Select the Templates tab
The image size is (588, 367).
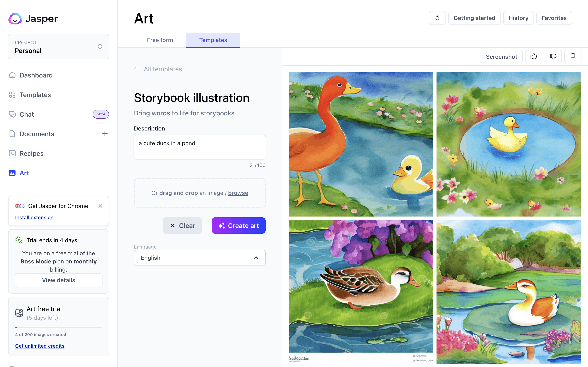[213, 40]
